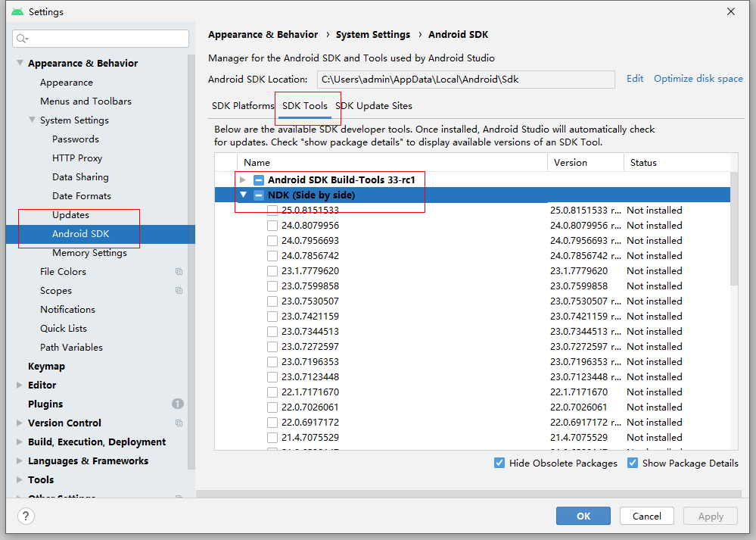Click the Android SDK Location path field
The image size is (756, 540).
(465, 79)
